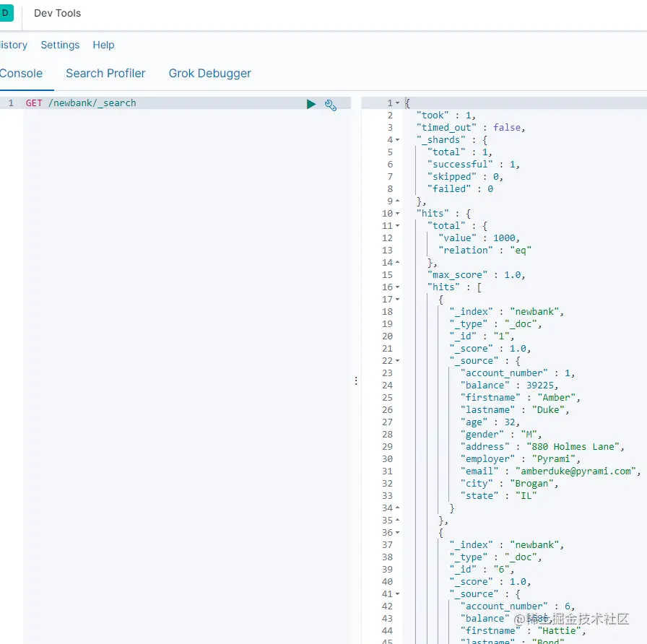Screen dimensions: 647x644
Task: Click the "firstname" : "Amber" line
Action: [x=521, y=398]
